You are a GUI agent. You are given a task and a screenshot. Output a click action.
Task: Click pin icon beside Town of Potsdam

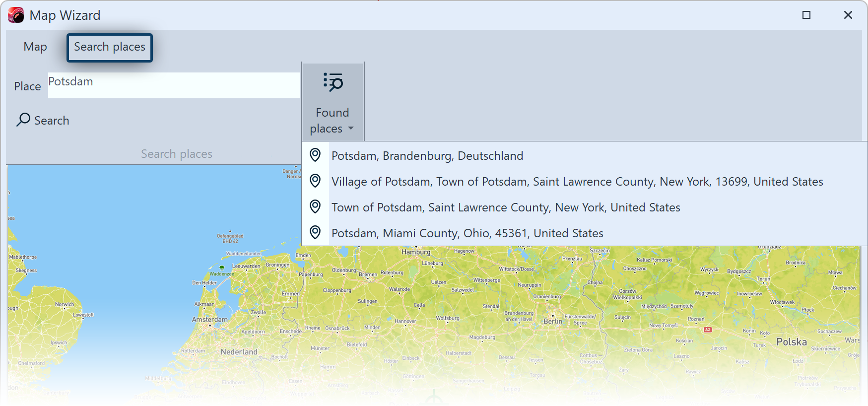(x=315, y=206)
